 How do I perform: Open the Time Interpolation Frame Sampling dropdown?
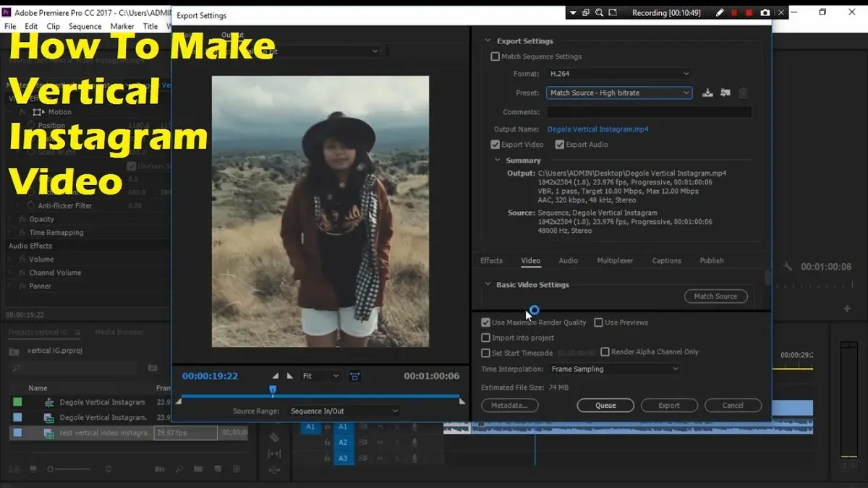tap(614, 369)
